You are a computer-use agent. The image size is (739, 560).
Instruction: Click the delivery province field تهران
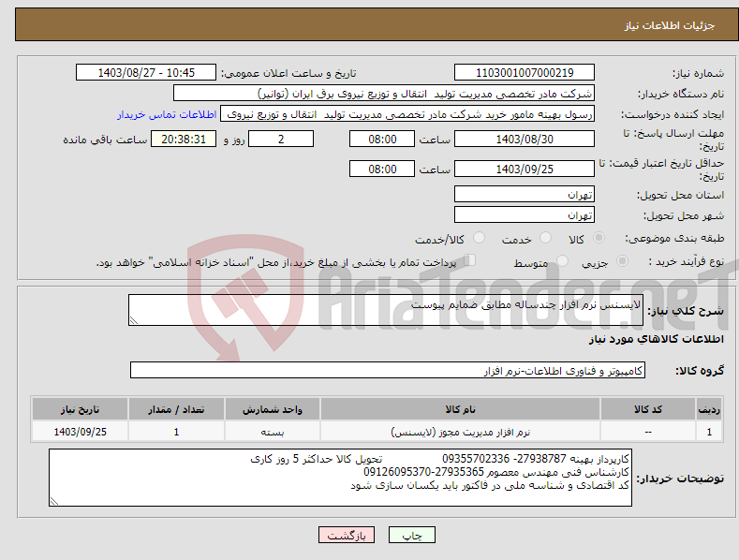(525, 194)
